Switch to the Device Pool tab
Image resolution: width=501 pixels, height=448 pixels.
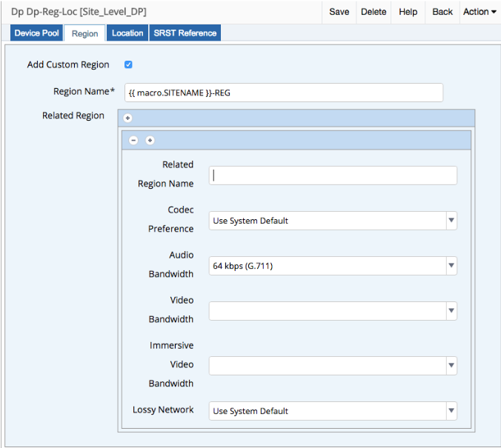tap(37, 33)
